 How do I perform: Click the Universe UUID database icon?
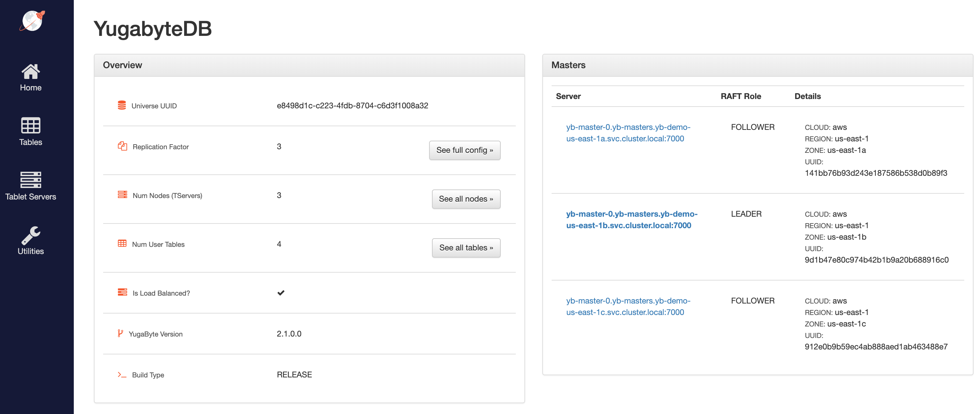click(122, 105)
